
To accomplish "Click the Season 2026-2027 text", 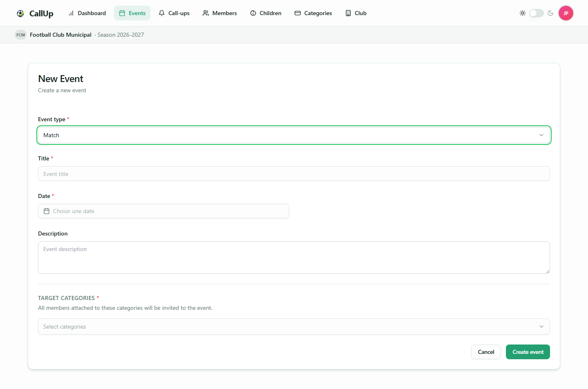I will (x=121, y=35).
